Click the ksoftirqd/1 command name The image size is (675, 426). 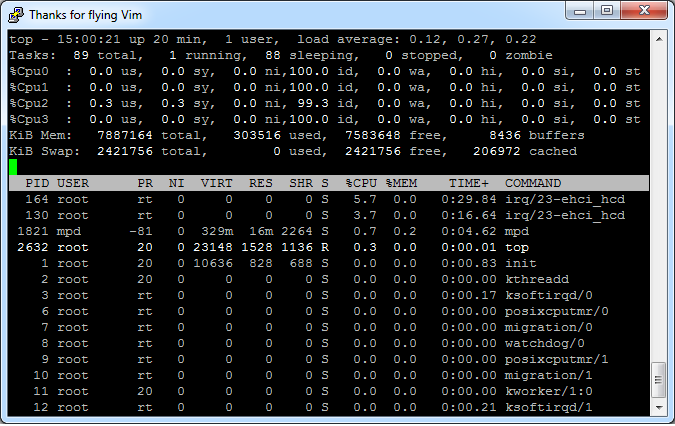[x=549, y=407]
